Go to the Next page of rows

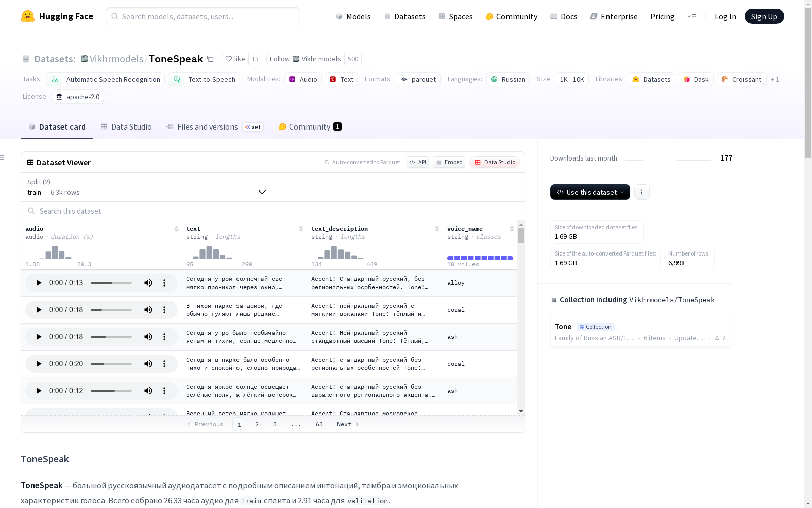coord(348,424)
